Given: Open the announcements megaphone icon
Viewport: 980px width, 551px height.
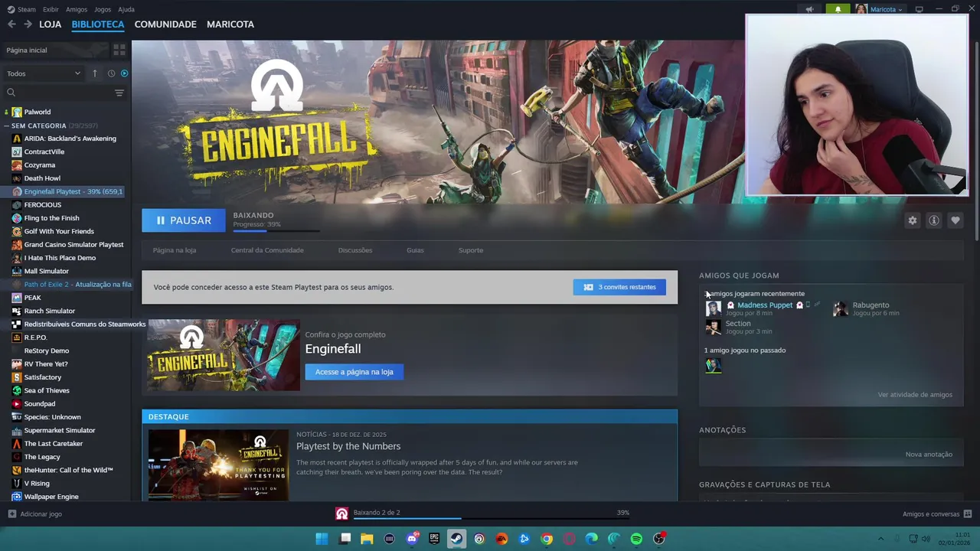Looking at the screenshot, I should [809, 9].
